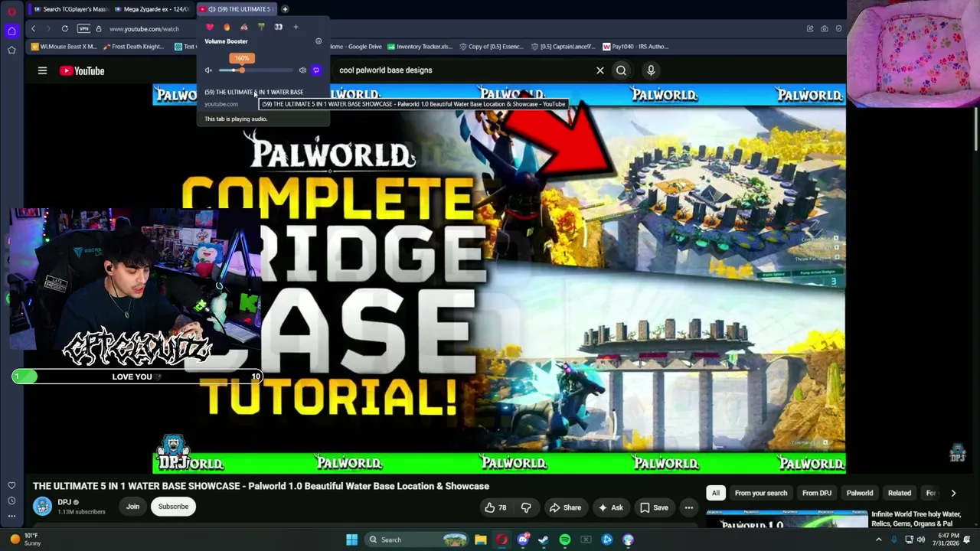Join the DPJ channel membership
980x551 pixels.
[x=132, y=507]
